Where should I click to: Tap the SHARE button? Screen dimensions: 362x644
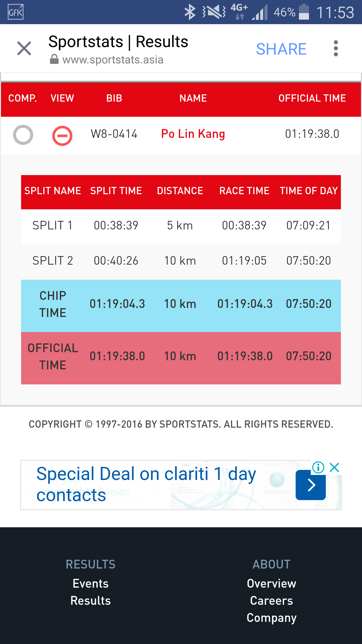(281, 49)
